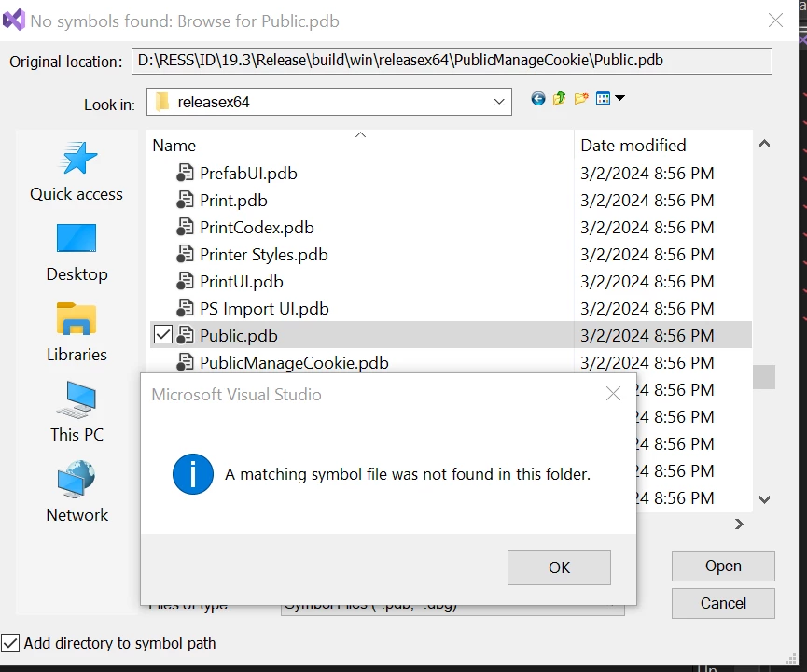Click PrefabUI.pdb file icon
Viewport: 807px width, 672px height.
pyautogui.click(x=185, y=173)
